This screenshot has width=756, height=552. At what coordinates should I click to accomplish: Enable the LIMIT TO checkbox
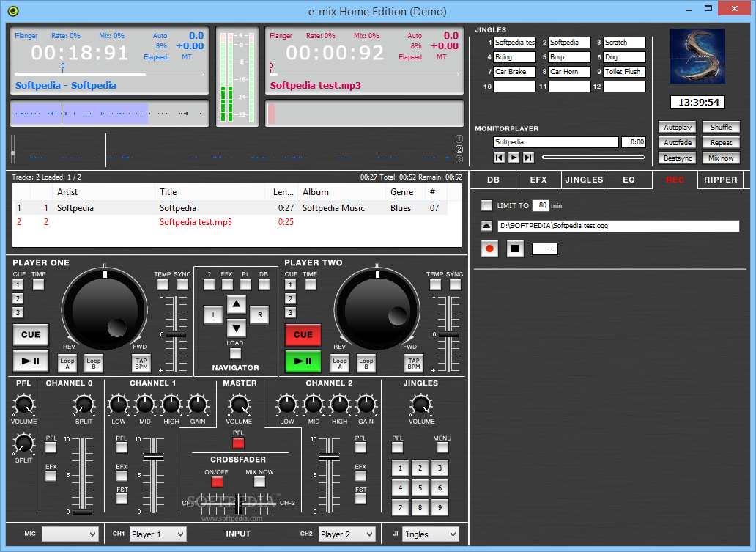pos(486,205)
